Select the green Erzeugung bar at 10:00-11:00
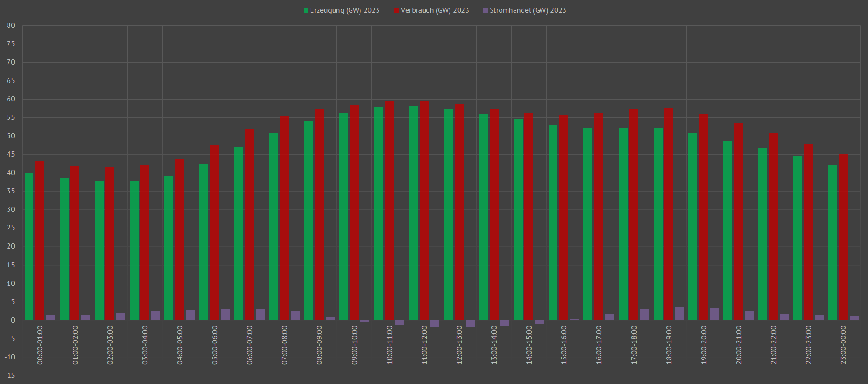868x384 pixels. 378,214
